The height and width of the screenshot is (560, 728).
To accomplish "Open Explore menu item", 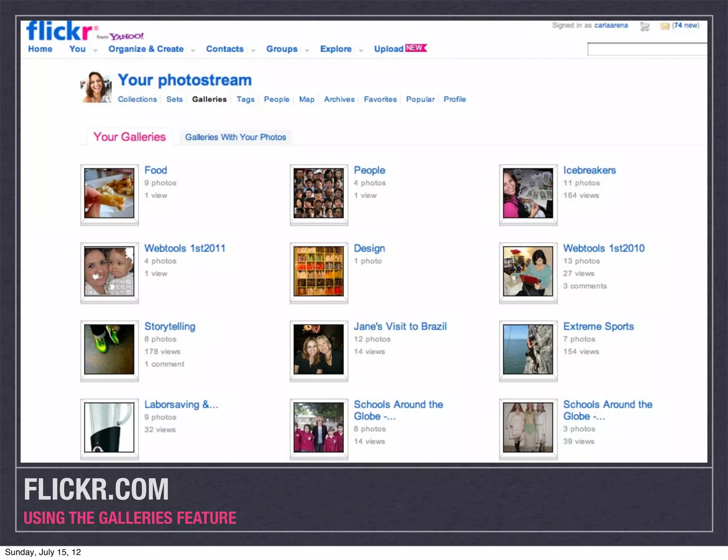I will point(336,49).
